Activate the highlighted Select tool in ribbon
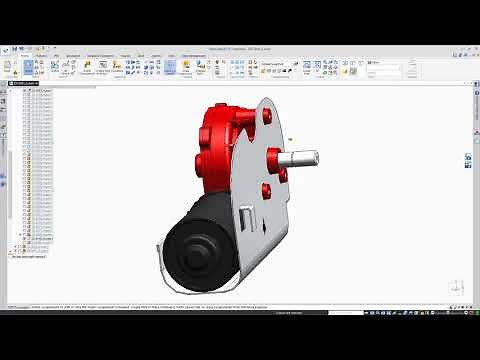 pyautogui.click(x=28, y=68)
